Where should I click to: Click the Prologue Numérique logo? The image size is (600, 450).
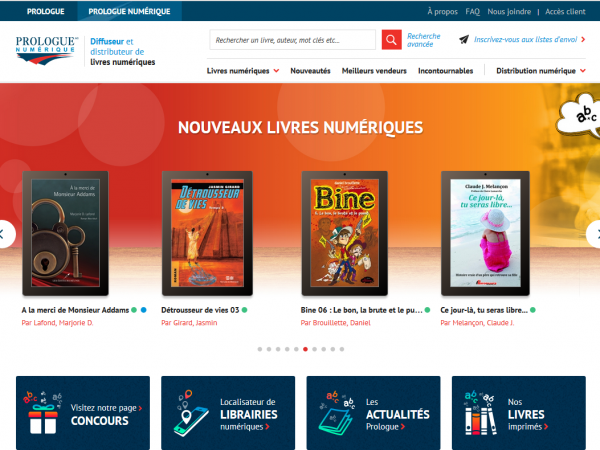(46, 51)
